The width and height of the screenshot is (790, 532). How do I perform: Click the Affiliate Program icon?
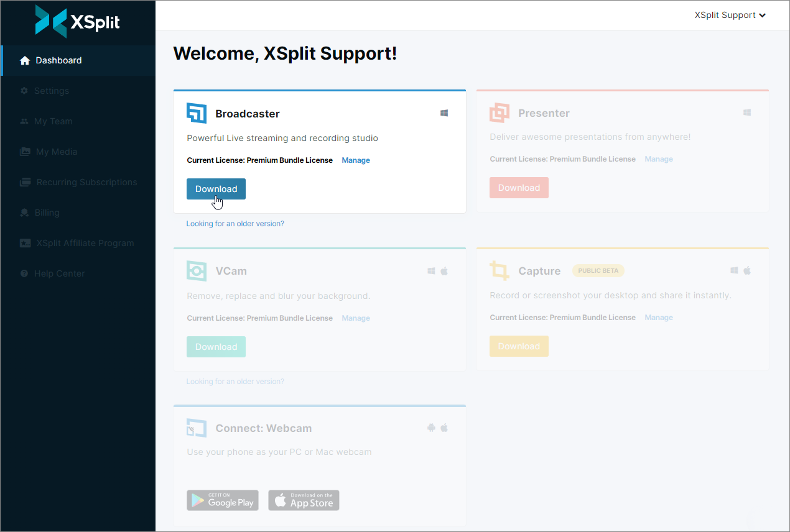point(25,243)
